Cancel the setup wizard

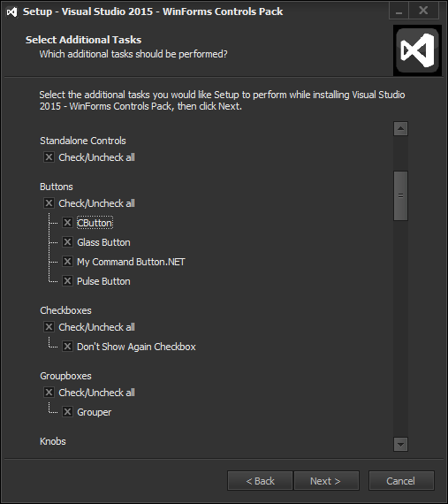(x=401, y=481)
